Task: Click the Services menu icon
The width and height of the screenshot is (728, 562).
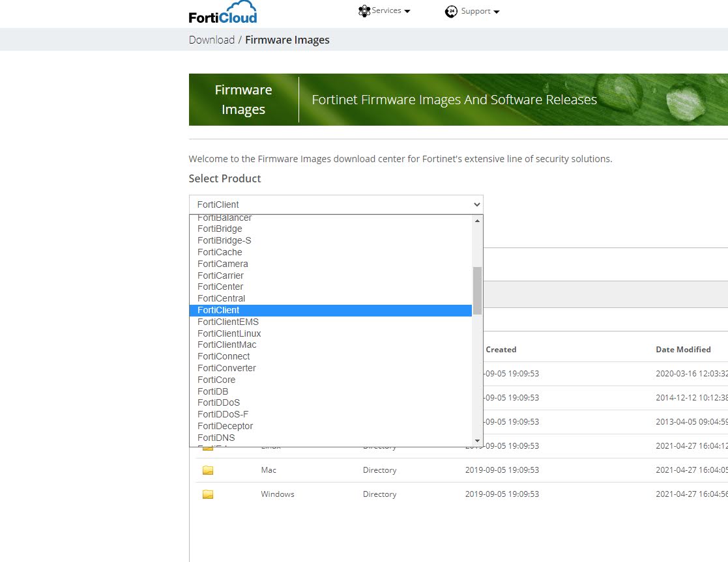Action: coord(364,10)
